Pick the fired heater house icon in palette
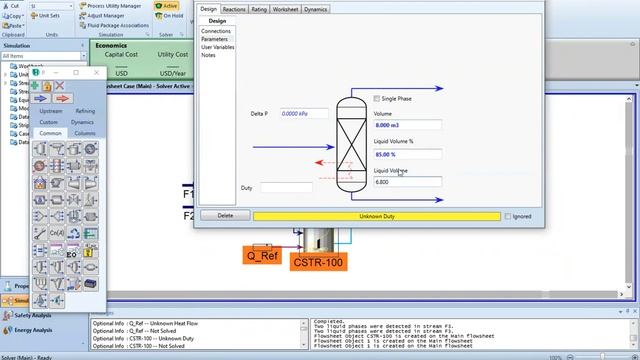This screenshot has width=640, height=360. click(x=40, y=183)
